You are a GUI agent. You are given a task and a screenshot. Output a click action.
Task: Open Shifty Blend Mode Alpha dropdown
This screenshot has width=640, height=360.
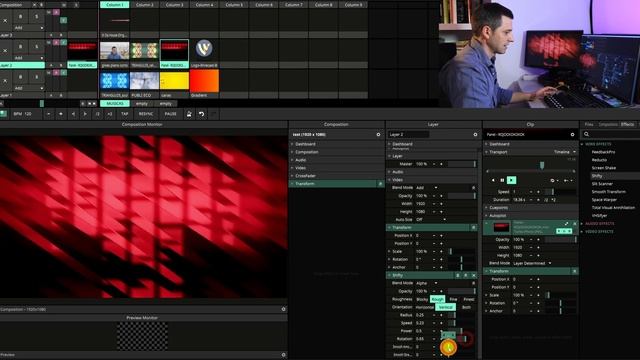pos(427,283)
